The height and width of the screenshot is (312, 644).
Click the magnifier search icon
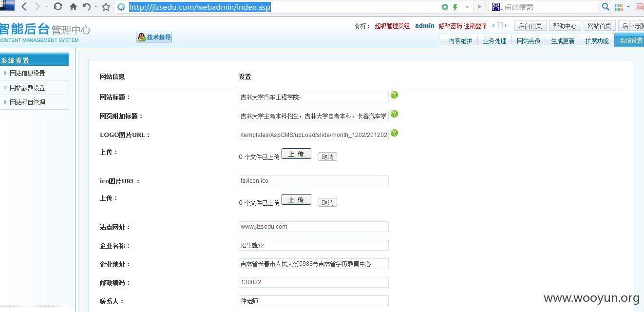(x=606, y=7)
